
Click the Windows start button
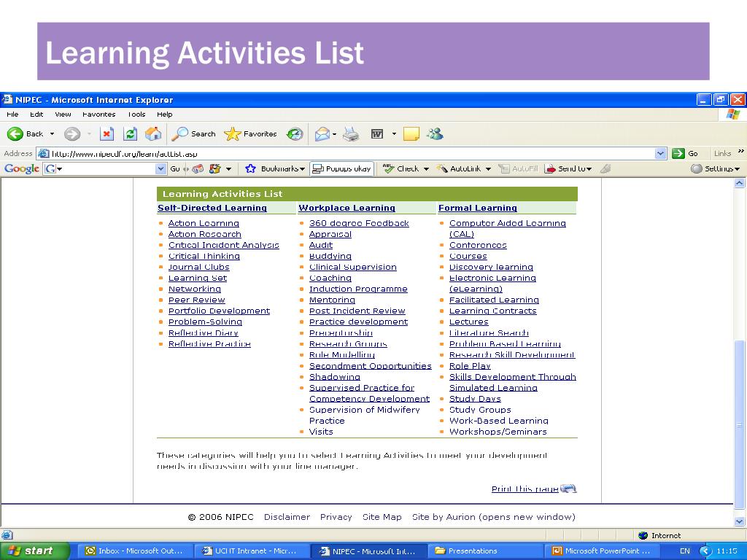pos(34,551)
